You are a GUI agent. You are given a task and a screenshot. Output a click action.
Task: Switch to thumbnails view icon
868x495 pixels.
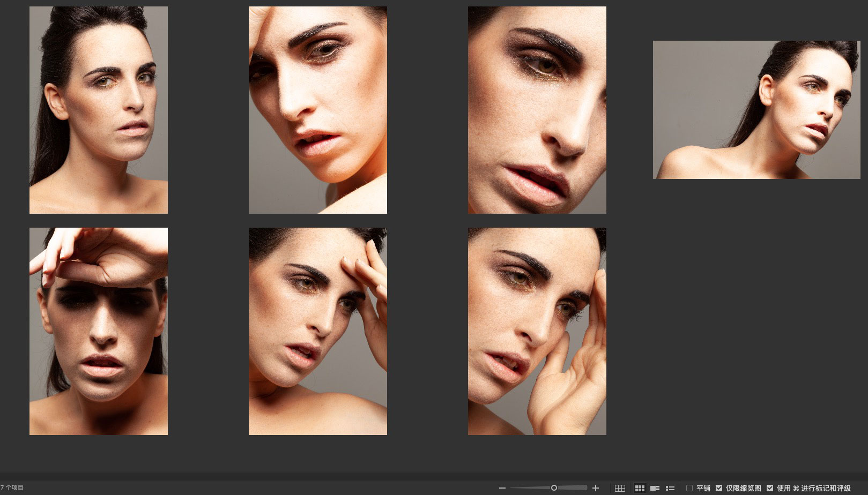[x=640, y=488]
